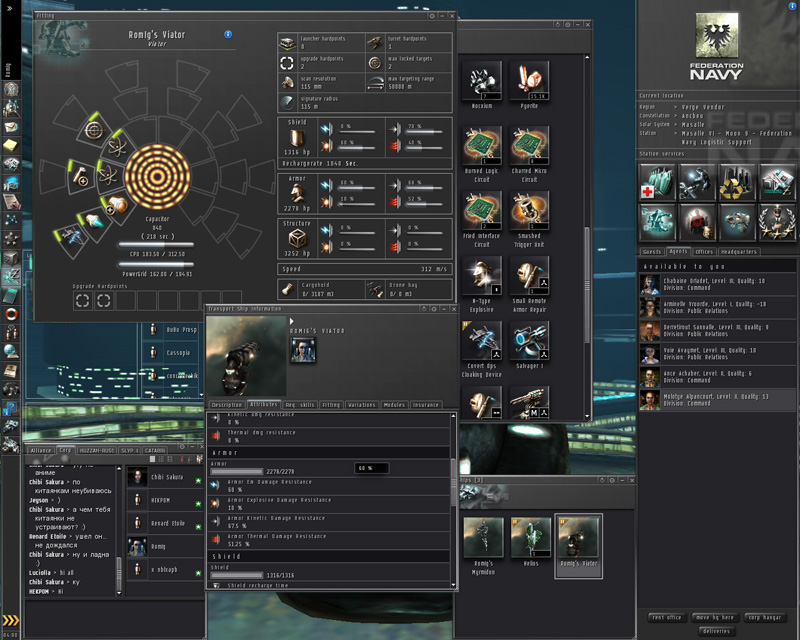Select agent Chabaine Orladet

[717, 284]
